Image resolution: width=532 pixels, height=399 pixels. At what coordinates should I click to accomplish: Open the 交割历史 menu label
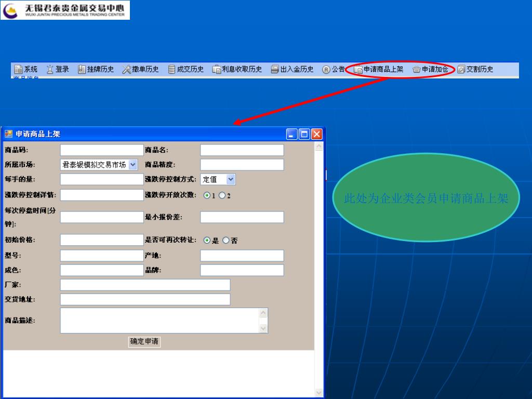coord(480,69)
